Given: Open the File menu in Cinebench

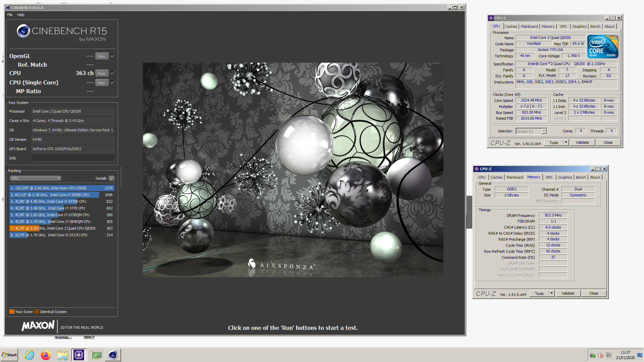Looking at the screenshot, I should [x=10, y=15].
